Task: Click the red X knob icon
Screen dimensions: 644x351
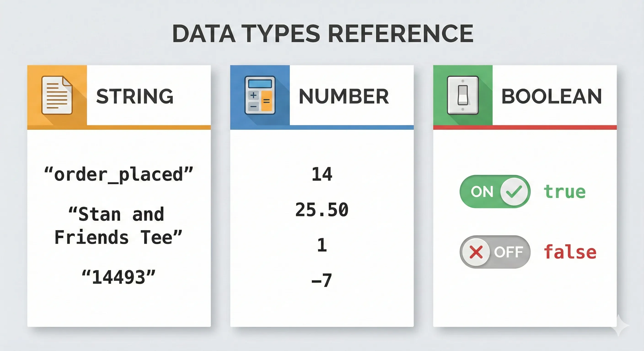Action: click(x=476, y=252)
